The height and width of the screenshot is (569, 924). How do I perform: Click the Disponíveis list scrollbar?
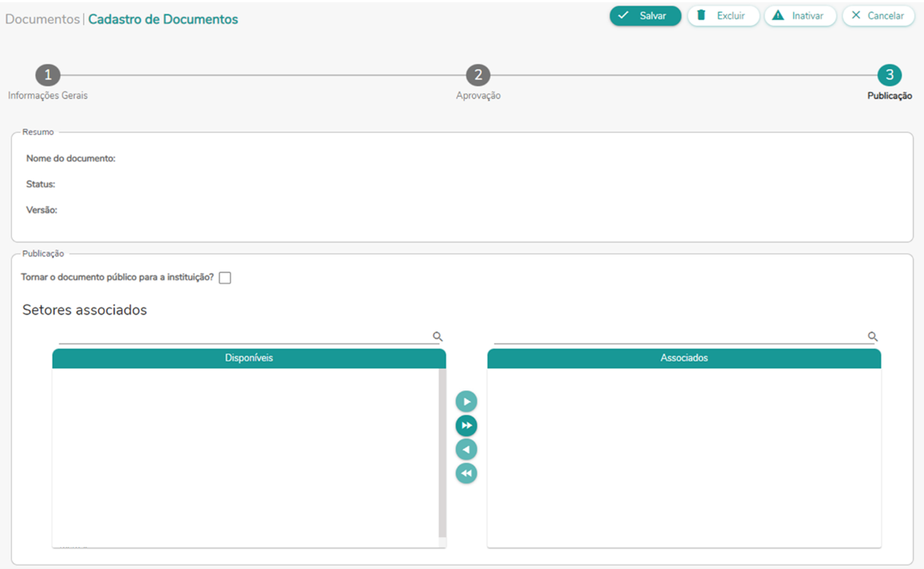442,453
